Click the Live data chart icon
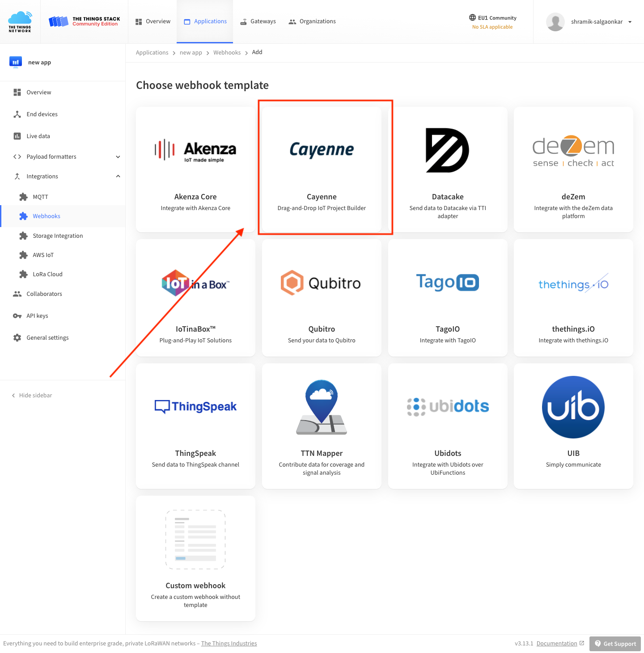Viewport: 644px width, 653px height. [x=17, y=136]
